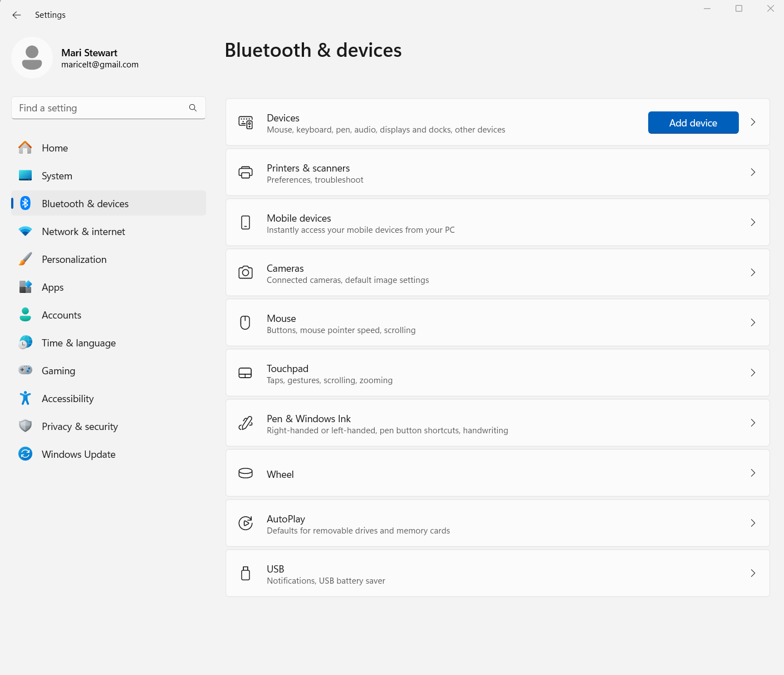This screenshot has height=675, width=784.
Task: Open Pen & Windows Ink chevron arrow
Action: 753,423
